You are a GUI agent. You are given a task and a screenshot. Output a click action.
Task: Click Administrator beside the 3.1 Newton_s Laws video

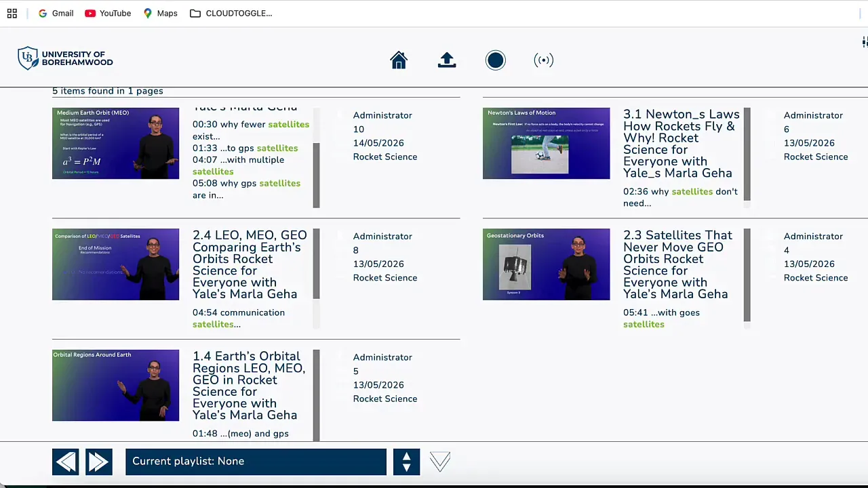pos(813,115)
